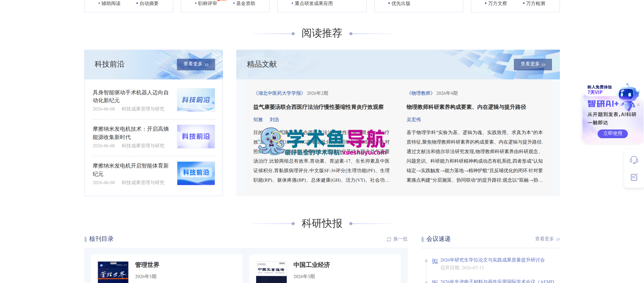The height and width of the screenshot is (283, 644).
Task: Click thumbnail beside 开启高熵能源收集新时代 article
Action: [x=196, y=136]
